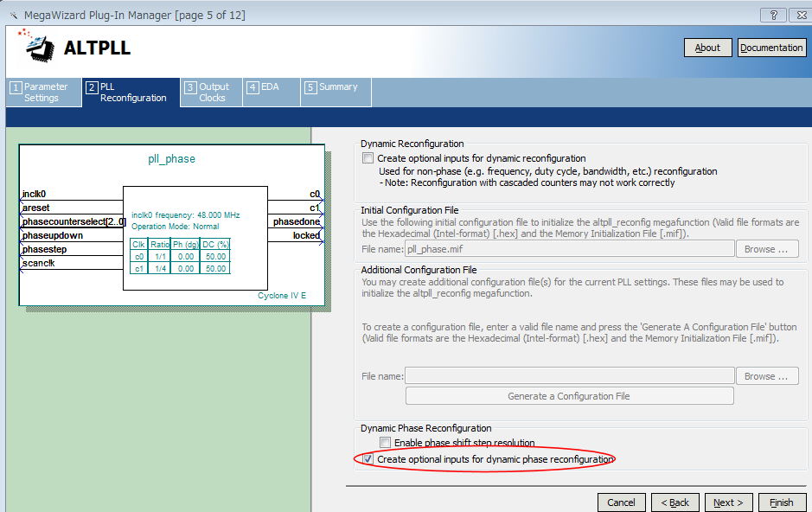Viewport: 812px width, 512px height.
Task: Enable optional inputs for dynamic reconfiguration
Action: coord(368,158)
